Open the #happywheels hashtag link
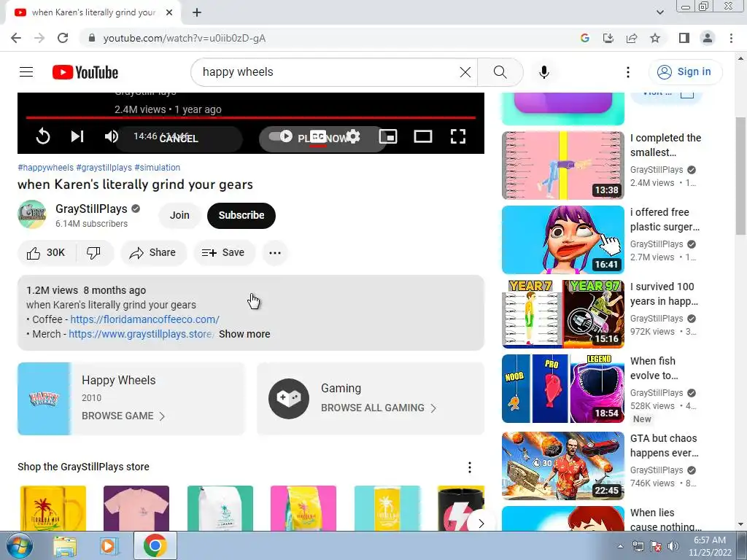This screenshot has height=560, width=747. click(x=45, y=168)
